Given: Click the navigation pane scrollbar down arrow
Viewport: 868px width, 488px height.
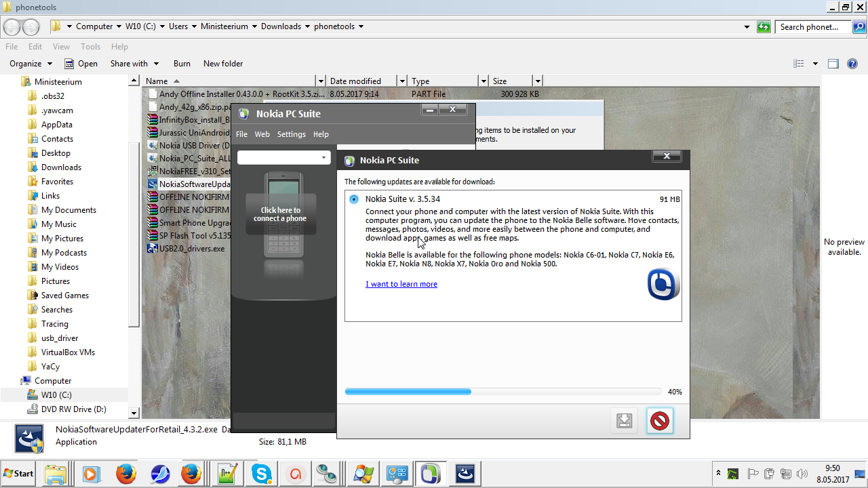Looking at the screenshot, I should coord(134,413).
